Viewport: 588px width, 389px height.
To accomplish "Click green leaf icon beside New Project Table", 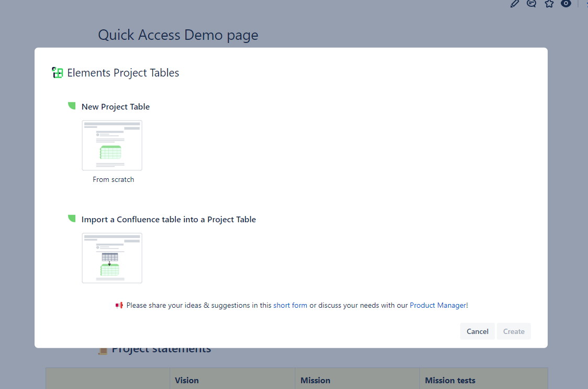I will 72,106.
